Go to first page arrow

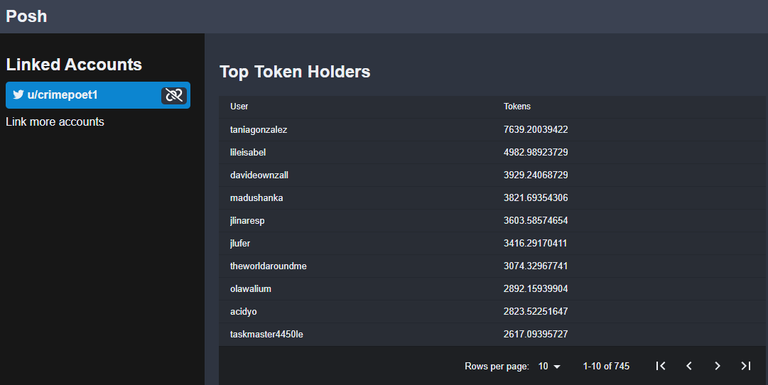(x=660, y=366)
